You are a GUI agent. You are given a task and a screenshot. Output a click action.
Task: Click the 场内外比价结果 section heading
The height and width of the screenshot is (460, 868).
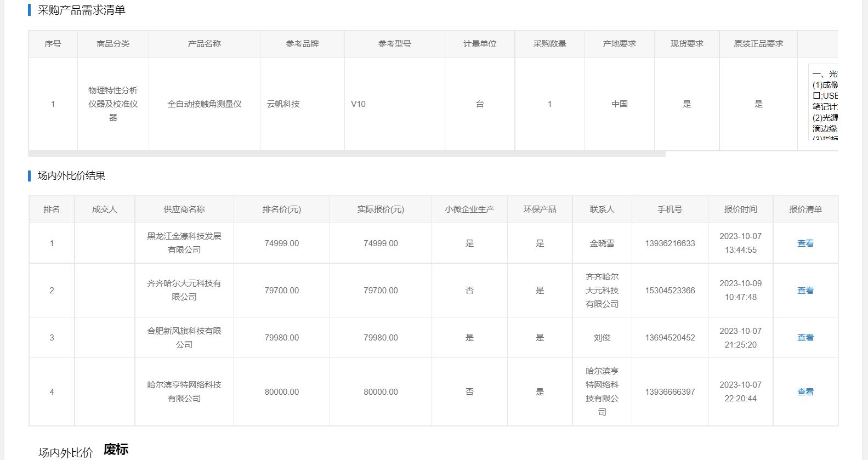[71, 176]
